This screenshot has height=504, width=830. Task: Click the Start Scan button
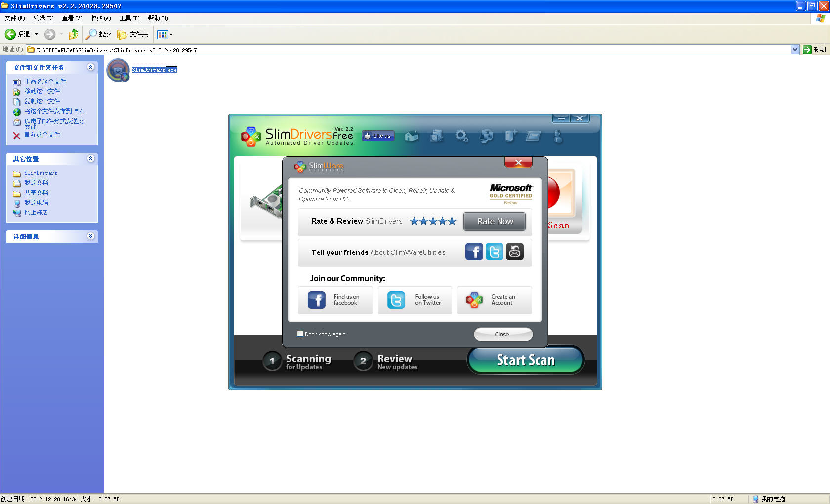click(526, 360)
